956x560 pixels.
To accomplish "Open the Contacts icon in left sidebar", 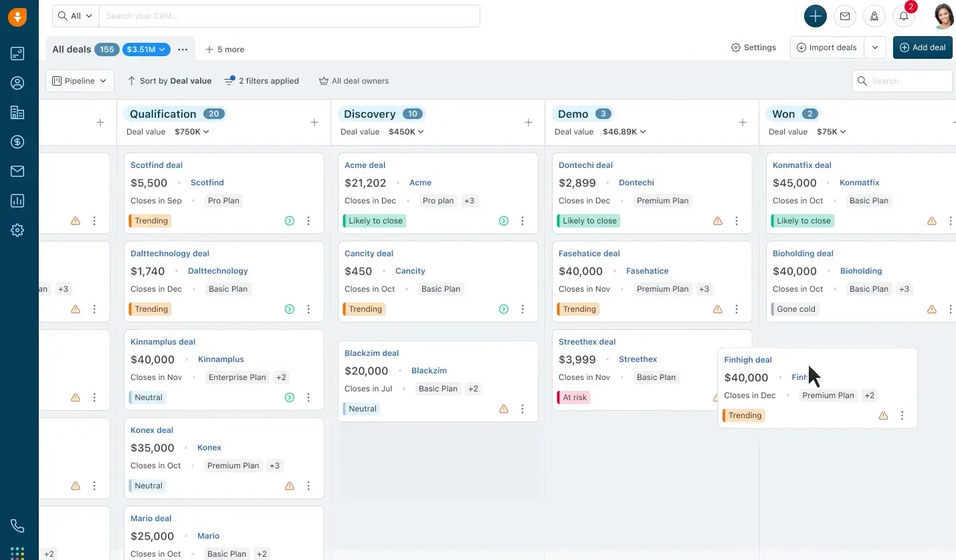I will click(x=17, y=83).
